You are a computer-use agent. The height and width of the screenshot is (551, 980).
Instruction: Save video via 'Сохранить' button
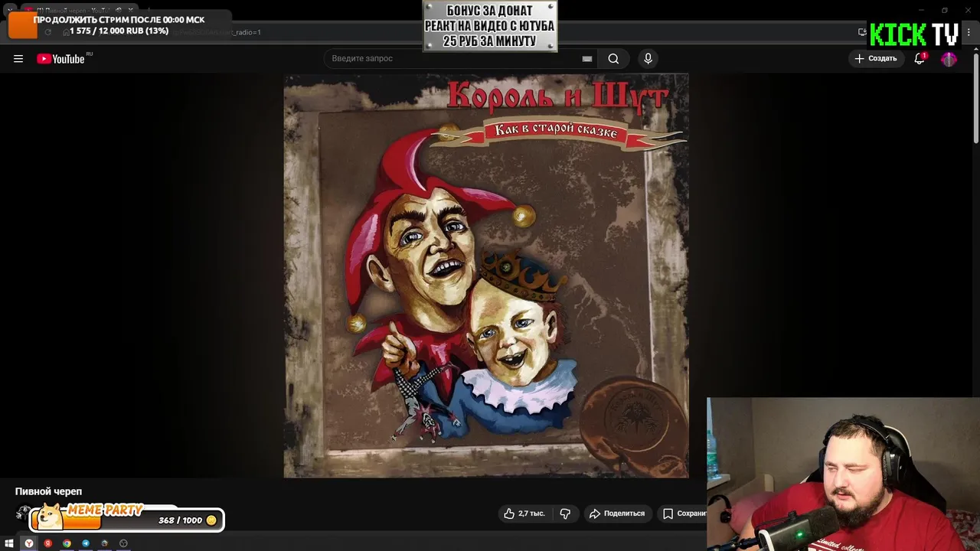click(683, 514)
